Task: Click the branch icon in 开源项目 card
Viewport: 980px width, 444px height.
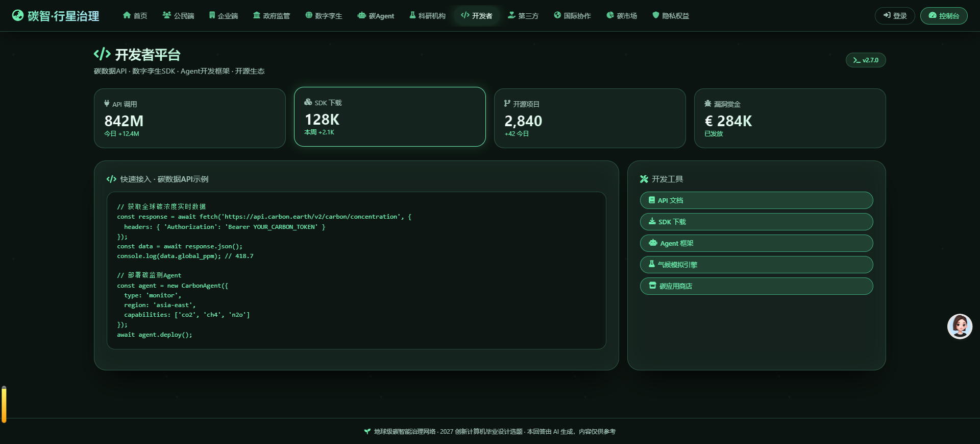Action: 507,104
